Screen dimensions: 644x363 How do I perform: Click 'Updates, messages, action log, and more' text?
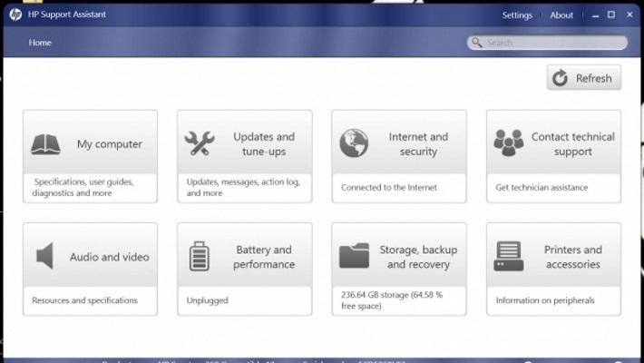coord(243,188)
